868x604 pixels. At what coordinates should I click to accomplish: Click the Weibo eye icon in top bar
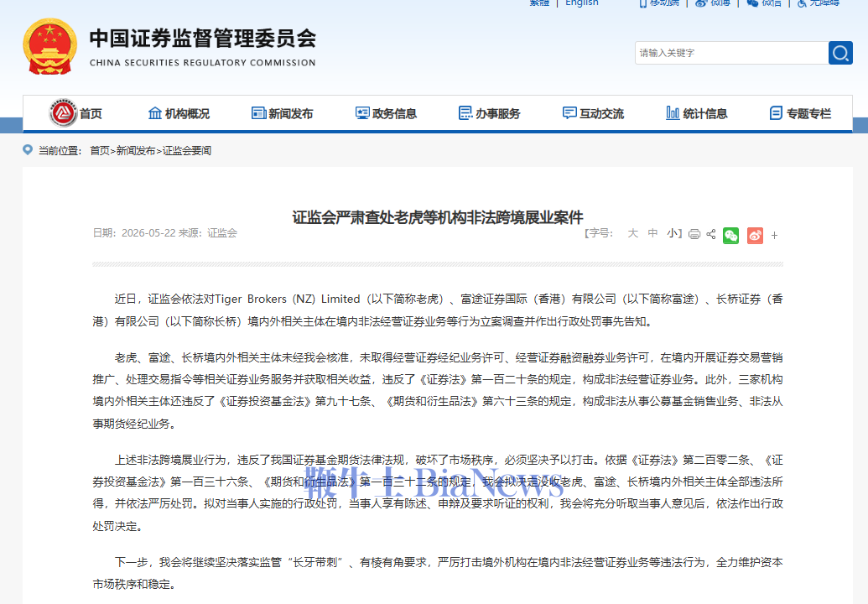pyautogui.click(x=701, y=3)
